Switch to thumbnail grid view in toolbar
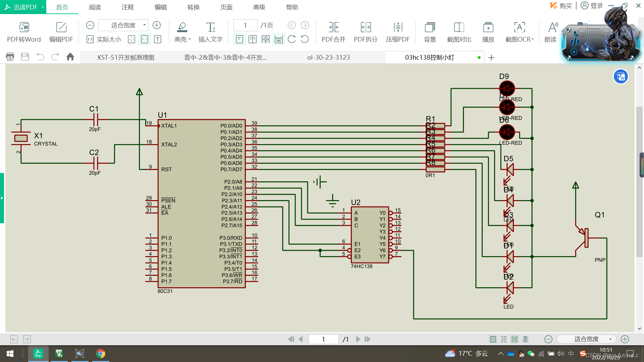 tap(266, 40)
